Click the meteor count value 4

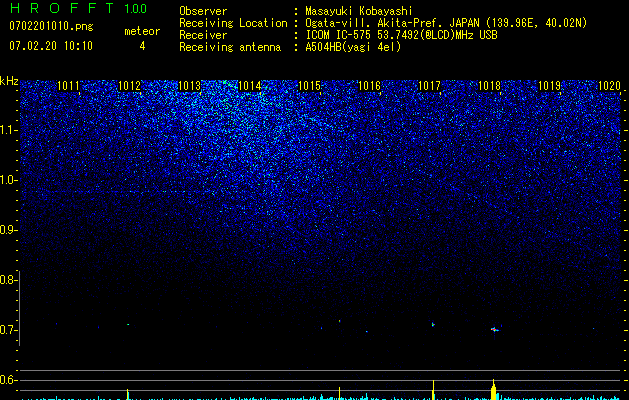[142, 46]
